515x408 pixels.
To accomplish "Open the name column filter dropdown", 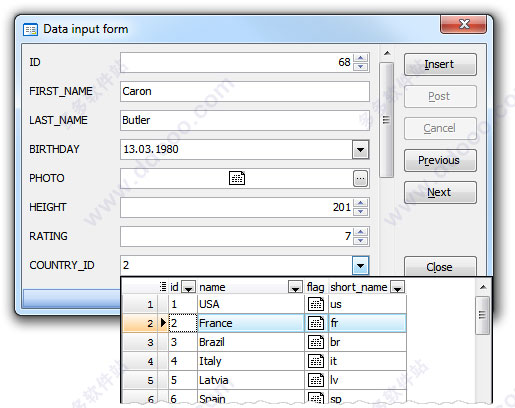I will point(295,287).
